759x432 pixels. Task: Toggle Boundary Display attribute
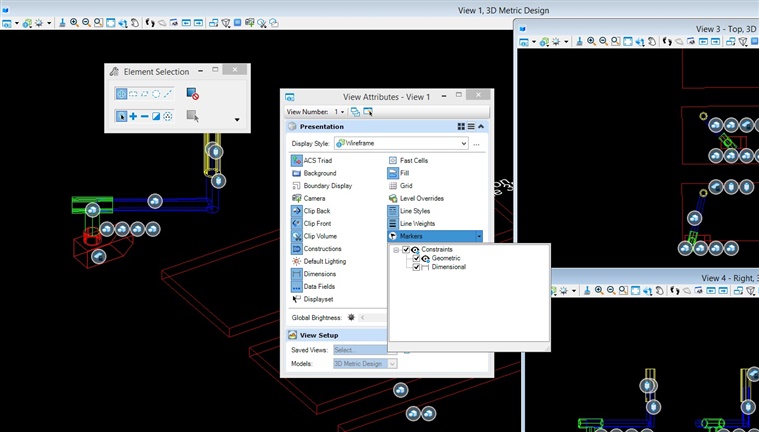pos(321,185)
